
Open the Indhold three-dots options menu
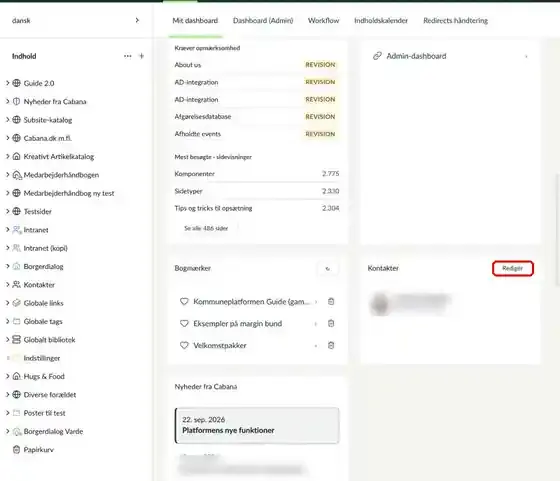point(128,56)
